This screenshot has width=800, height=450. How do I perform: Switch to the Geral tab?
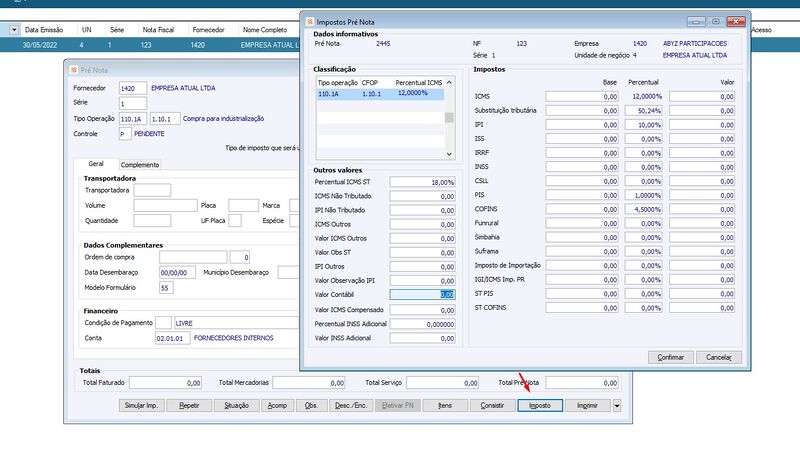96,164
